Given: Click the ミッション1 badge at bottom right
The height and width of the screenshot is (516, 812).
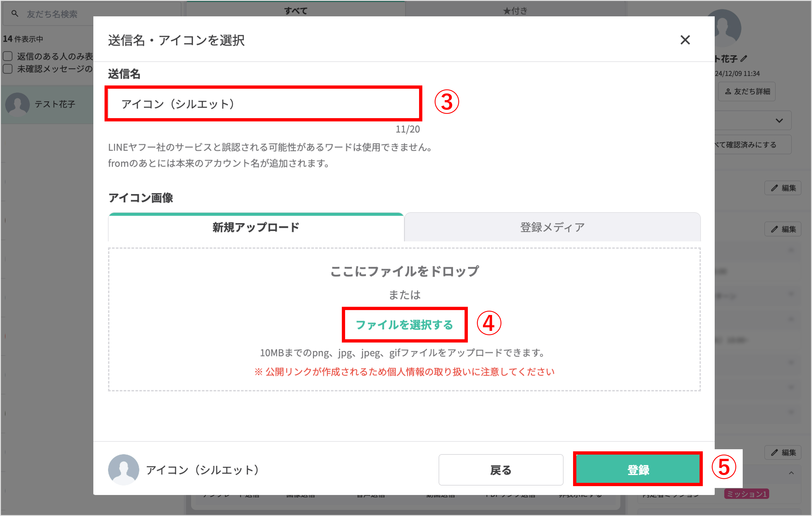Looking at the screenshot, I should pos(746,494).
